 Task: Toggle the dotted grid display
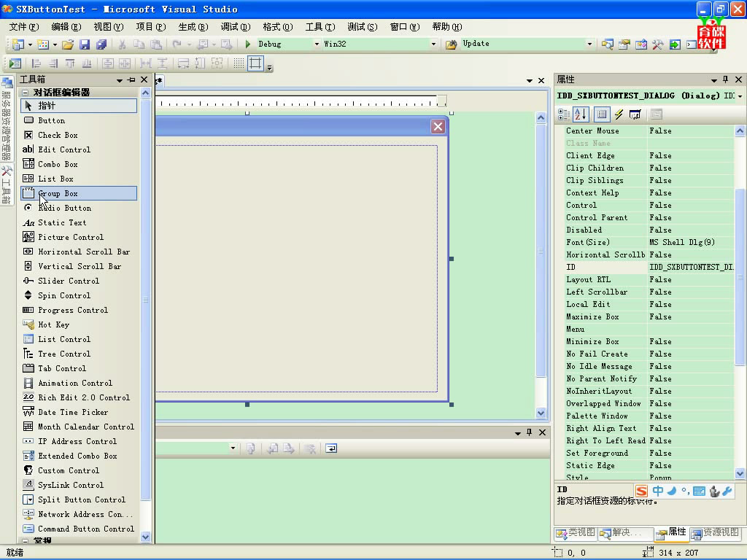(239, 63)
